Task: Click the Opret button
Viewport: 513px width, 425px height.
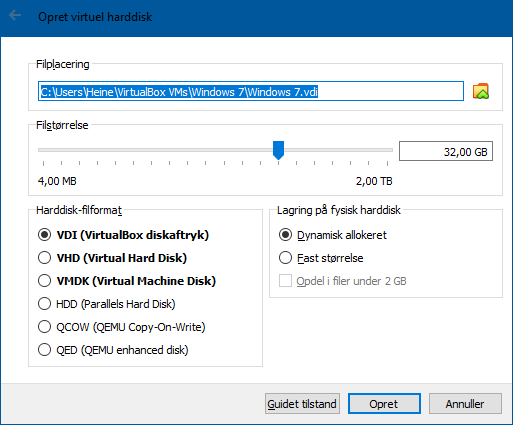Action: click(x=384, y=404)
